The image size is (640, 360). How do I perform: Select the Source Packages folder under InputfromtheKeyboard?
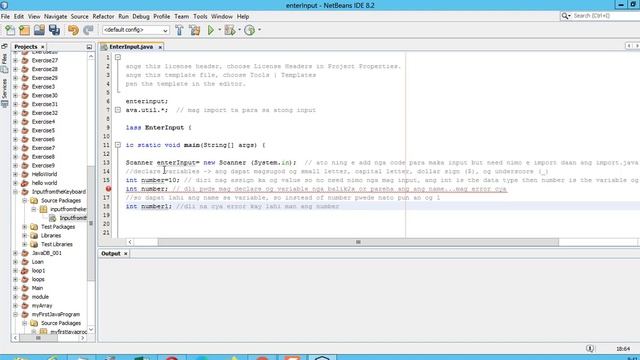(x=61, y=201)
